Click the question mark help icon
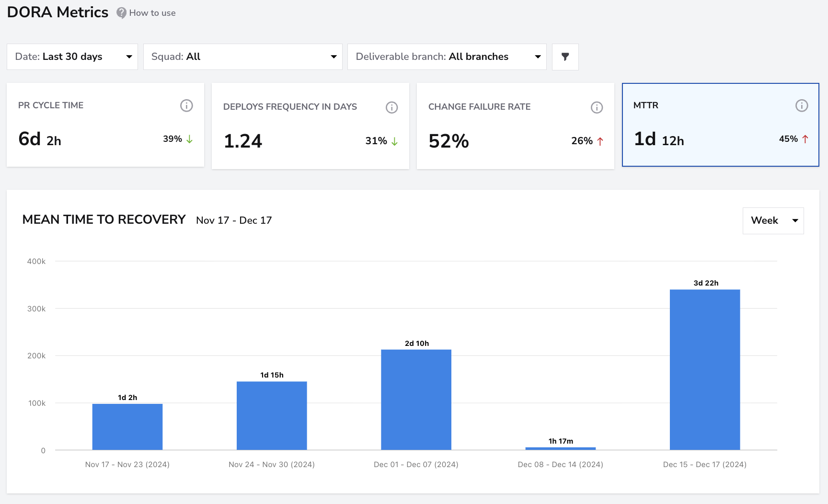828x504 pixels. click(122, 13)
